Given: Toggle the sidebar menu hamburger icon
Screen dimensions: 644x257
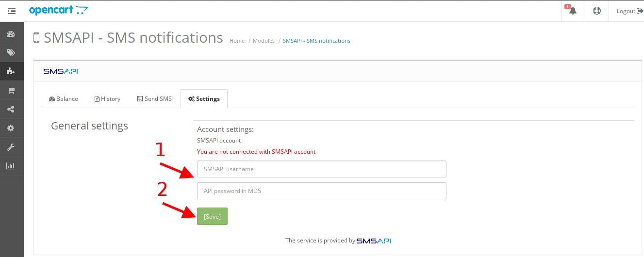Looking at the screenshot, I should pos(12,11).
